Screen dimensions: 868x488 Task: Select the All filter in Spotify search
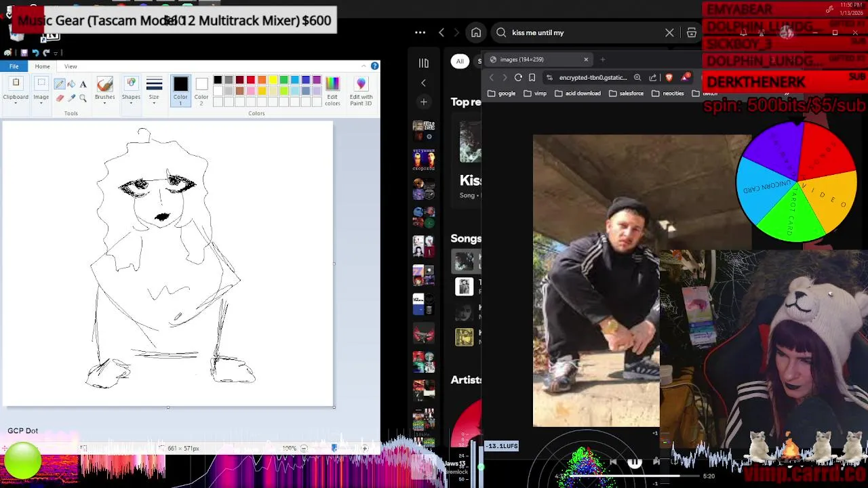[460, 61]
